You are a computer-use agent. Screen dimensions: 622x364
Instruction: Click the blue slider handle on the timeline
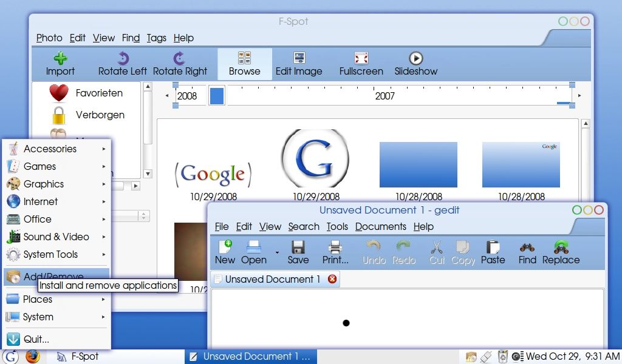(217, 96)
